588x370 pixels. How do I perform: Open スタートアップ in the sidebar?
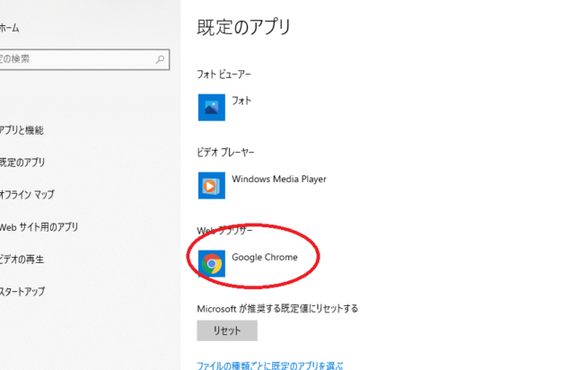(22, 292)
